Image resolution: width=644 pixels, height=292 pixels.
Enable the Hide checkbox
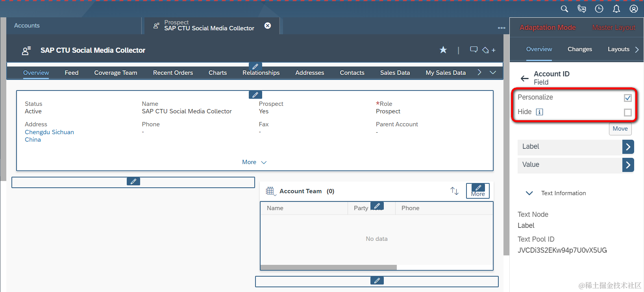coord(628,113)
